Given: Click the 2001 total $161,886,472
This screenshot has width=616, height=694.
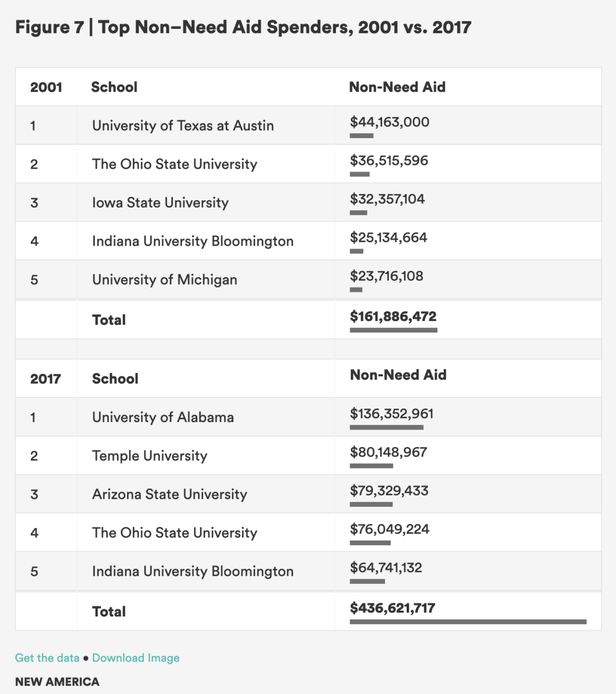Looking at the screenshot, I should pyautogui.click(x=393, y=316).
